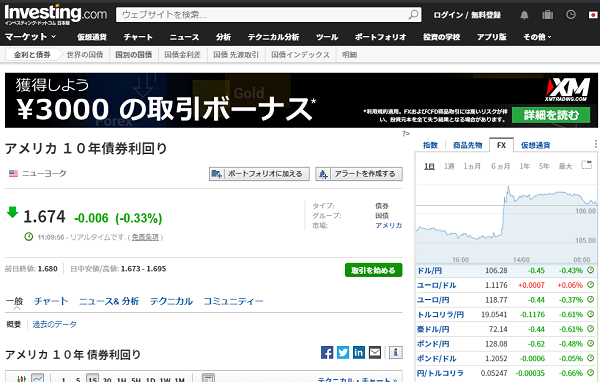This screenshot has height=382, width=600.
Task: Open the コミュニティー tab
Action: (x=233, y=301)
